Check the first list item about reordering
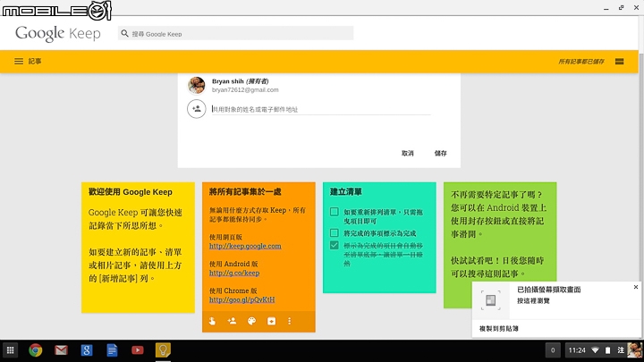 pos(335,212)
